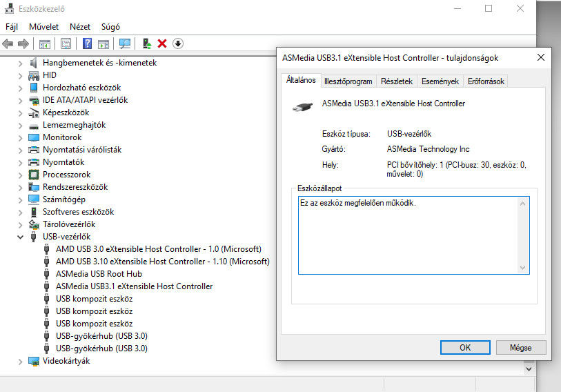Click the Képeszközök imaging device icon
Screen dimensions: 561x392
34,112
